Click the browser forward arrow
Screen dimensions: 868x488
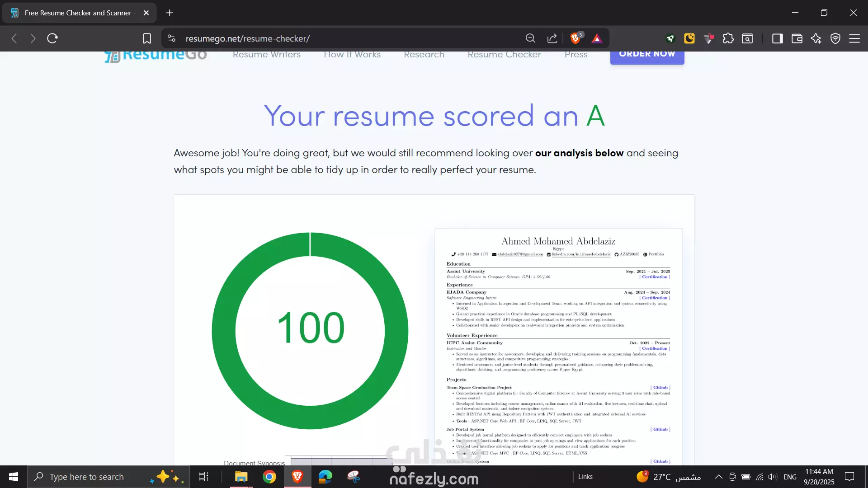(33, 38)
